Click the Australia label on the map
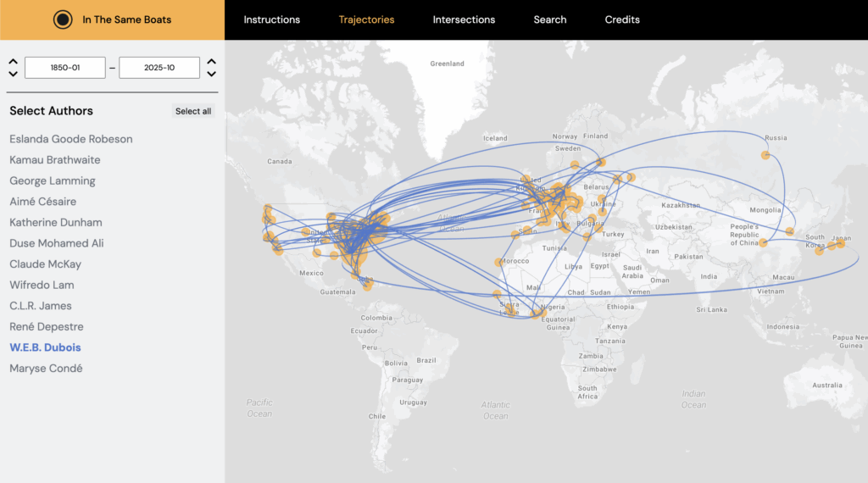This screenshot has width=868, height=483. point(827,385)
